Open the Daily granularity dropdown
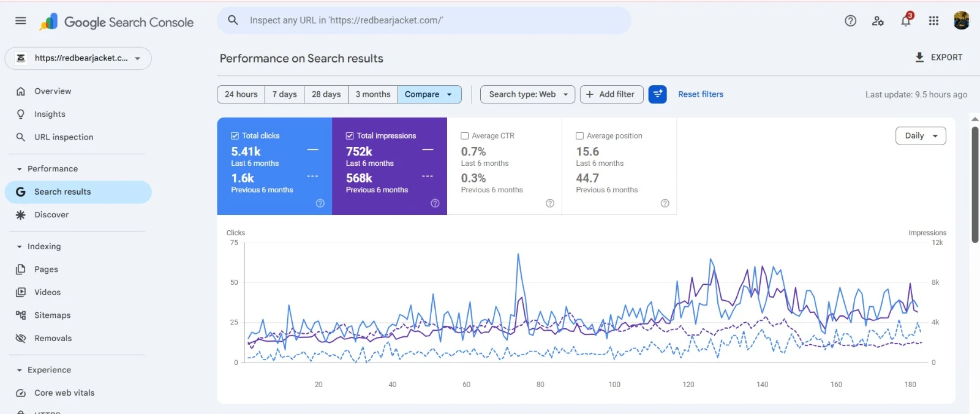 921,136
